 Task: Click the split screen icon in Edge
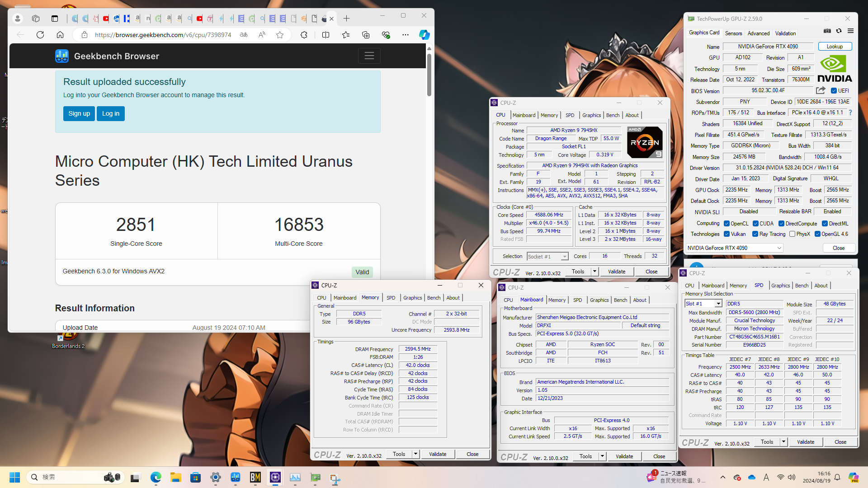click(325, 35)
